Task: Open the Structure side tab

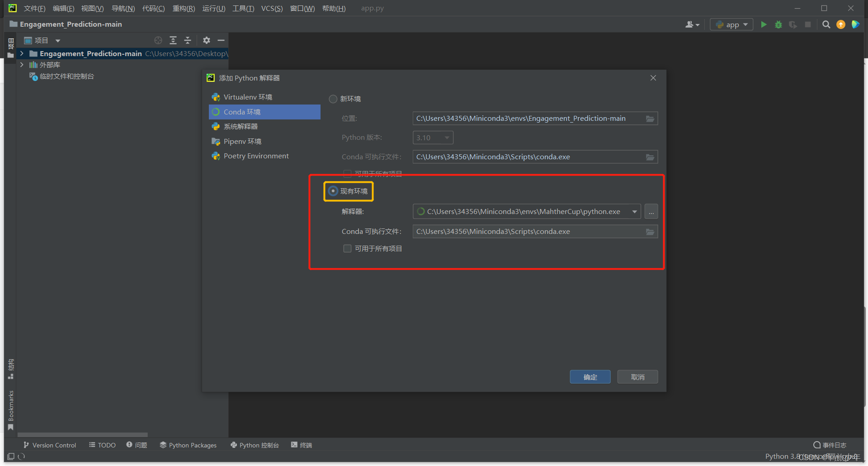Action: click(11, 369)
